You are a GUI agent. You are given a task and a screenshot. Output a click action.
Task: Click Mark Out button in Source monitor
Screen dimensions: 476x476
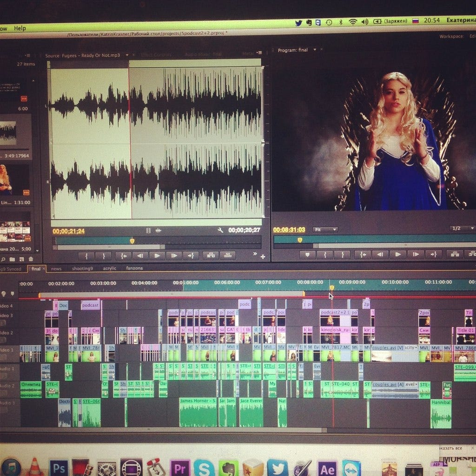click(x=104, y=256)
